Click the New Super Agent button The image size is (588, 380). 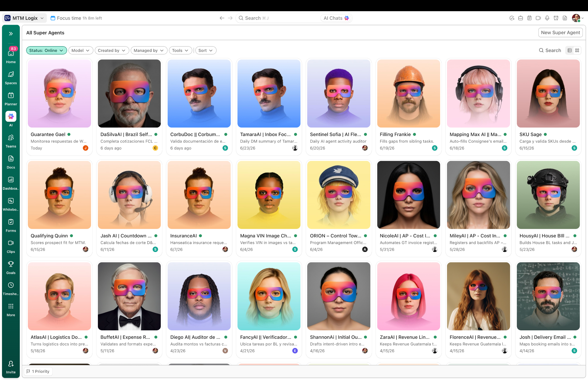560,33
